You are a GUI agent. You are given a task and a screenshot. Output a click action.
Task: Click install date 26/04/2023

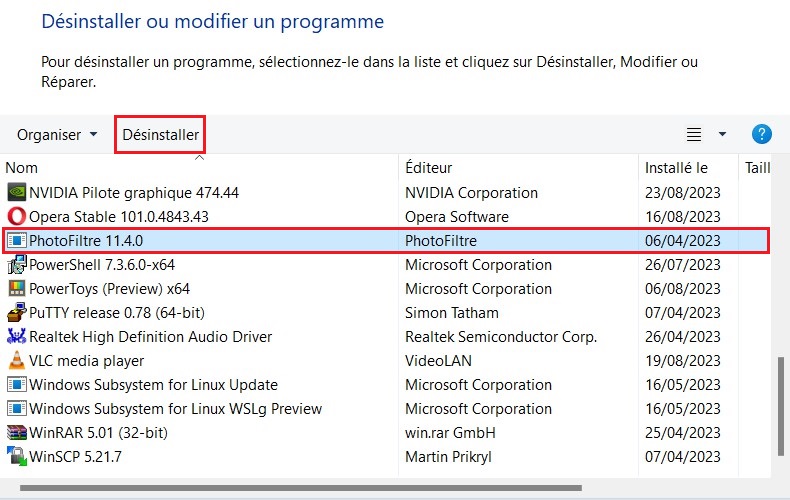pos(683,337)
